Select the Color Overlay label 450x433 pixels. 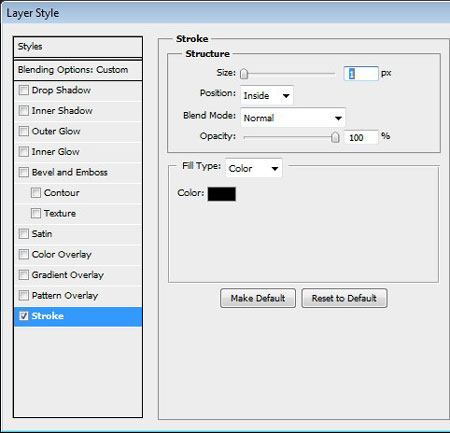point(62,254)
